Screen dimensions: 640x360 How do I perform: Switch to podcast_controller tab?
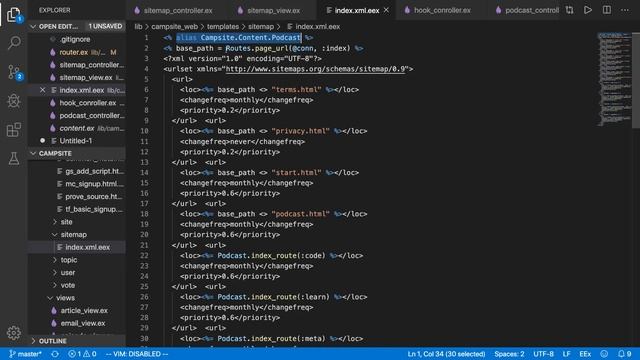[527, 10]
